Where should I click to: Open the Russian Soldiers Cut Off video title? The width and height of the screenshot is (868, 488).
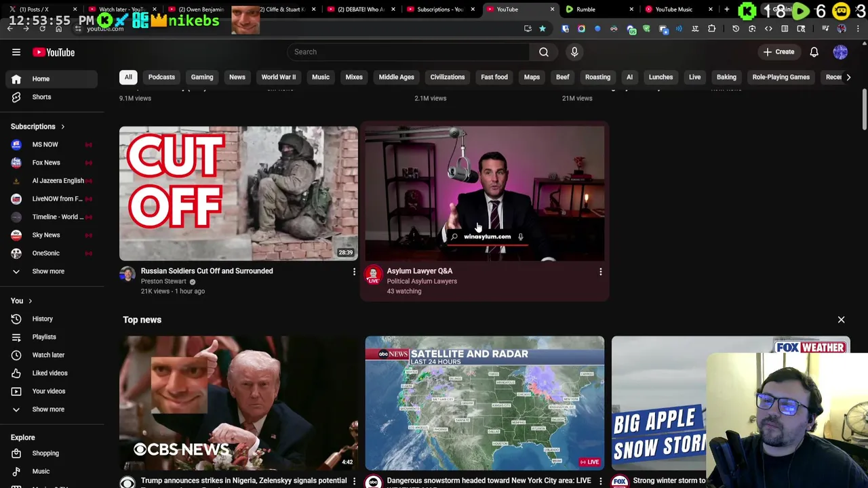[x=207, y=271]
